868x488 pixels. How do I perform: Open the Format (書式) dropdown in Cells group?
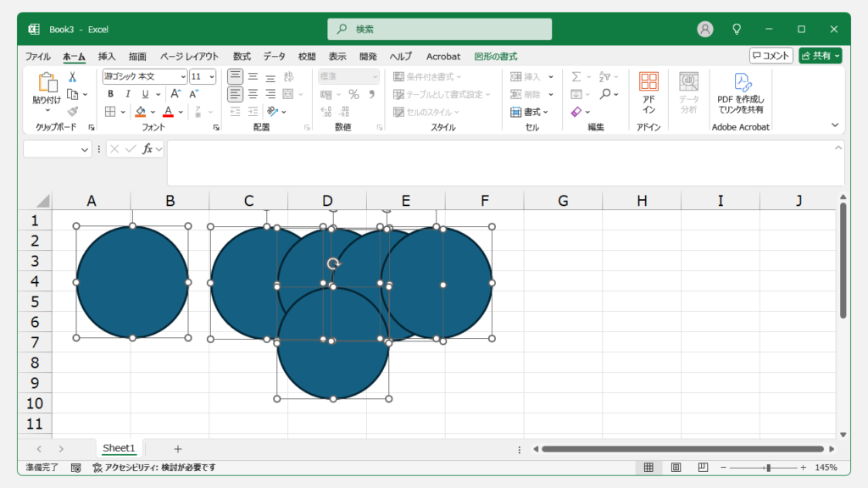(x=531, y=112)
